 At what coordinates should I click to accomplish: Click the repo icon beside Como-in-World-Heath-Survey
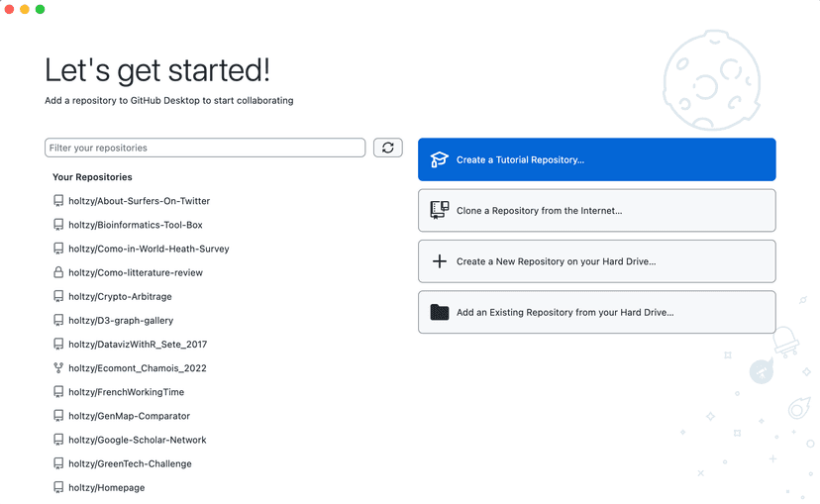click(x=58, y=249)
